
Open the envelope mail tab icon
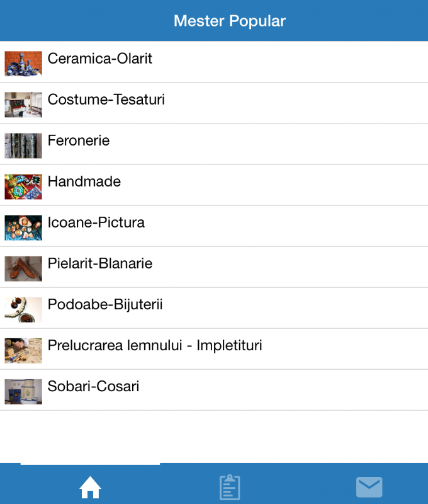pos(369,487)
